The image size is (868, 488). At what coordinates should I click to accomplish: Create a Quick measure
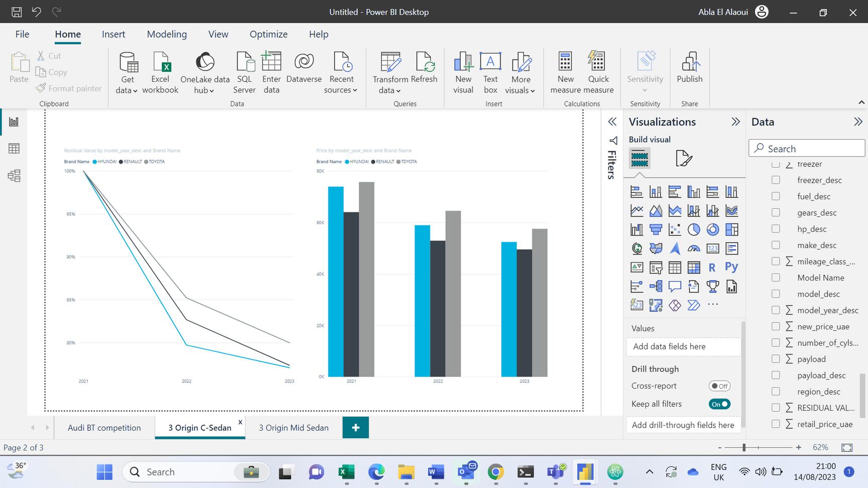click(x=598, y=73)
